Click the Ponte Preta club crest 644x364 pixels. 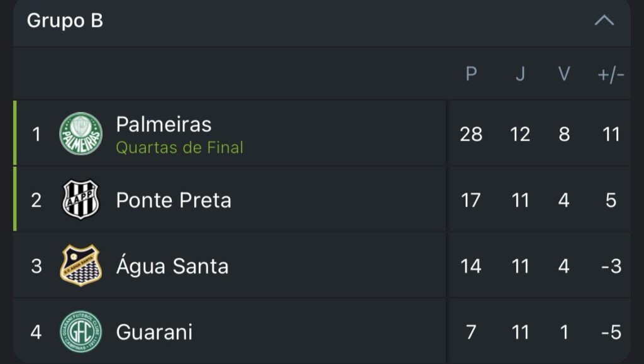80,200
